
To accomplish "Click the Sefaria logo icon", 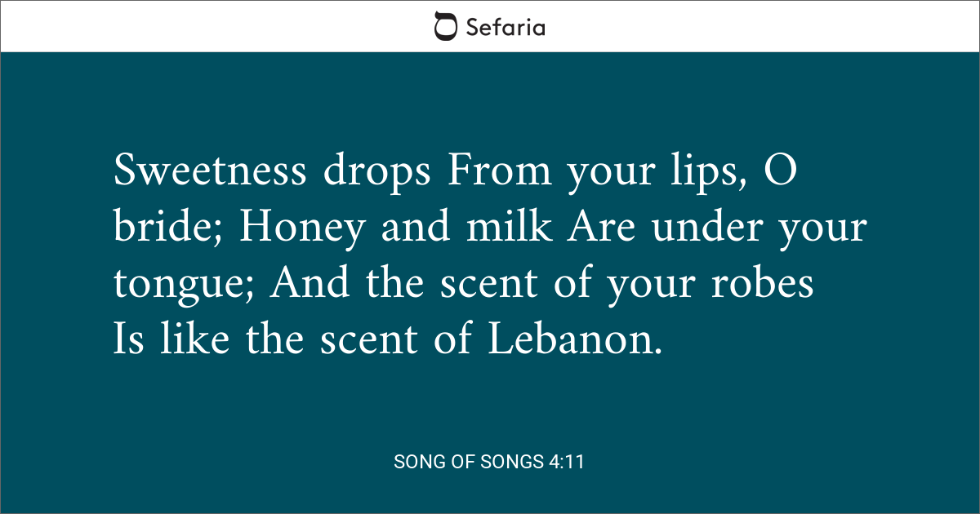I will pyautogui.click(x=445, y=26).
